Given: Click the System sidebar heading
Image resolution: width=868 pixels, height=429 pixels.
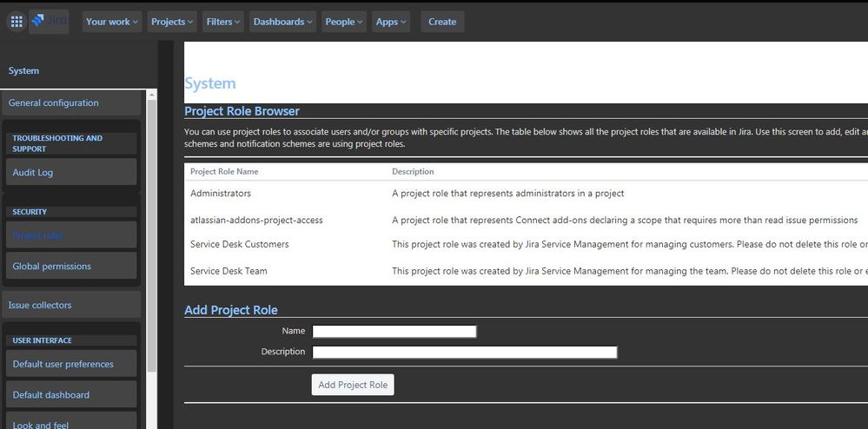Looking at the screenshot, I should point(23,71).
